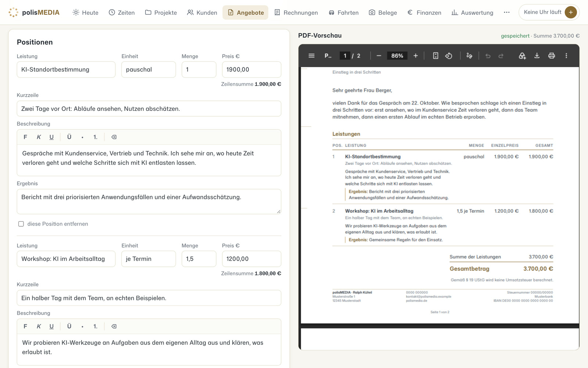The image size is (588, 368).
Task: Open the Projekte tab
Action: click(161, 13)
